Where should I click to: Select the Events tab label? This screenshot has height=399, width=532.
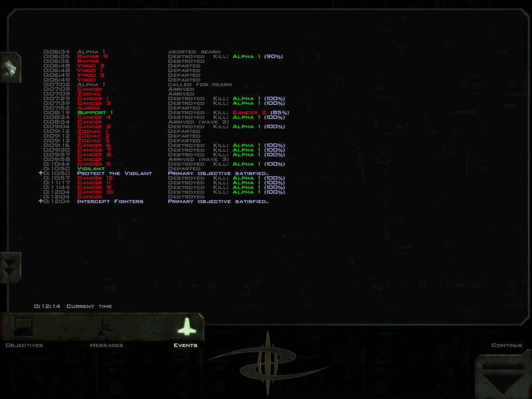coord(185,345)
